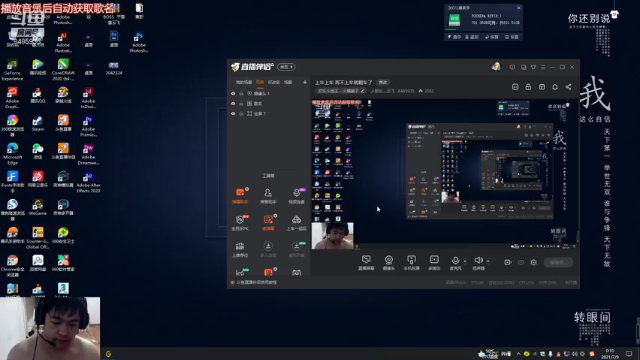Click the modify button beside stream title

point(382,82)
